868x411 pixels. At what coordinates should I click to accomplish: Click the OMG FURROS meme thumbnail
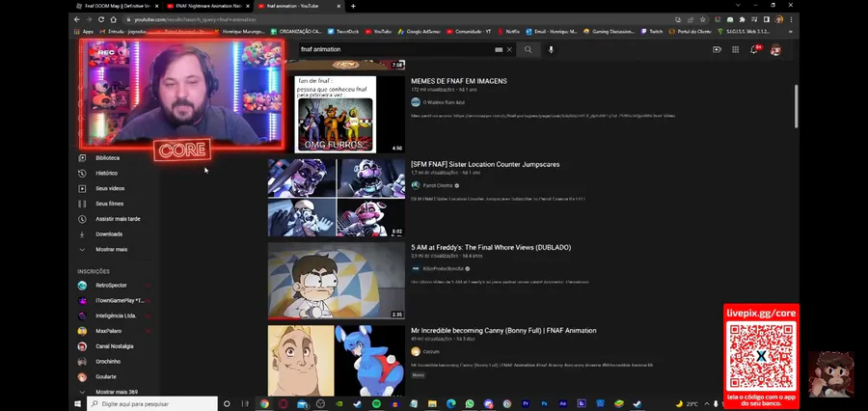(x=336, y=114)
